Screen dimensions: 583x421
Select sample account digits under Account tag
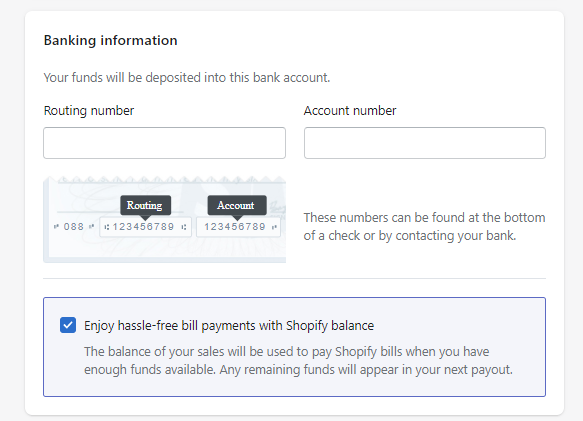coord(235,226)
